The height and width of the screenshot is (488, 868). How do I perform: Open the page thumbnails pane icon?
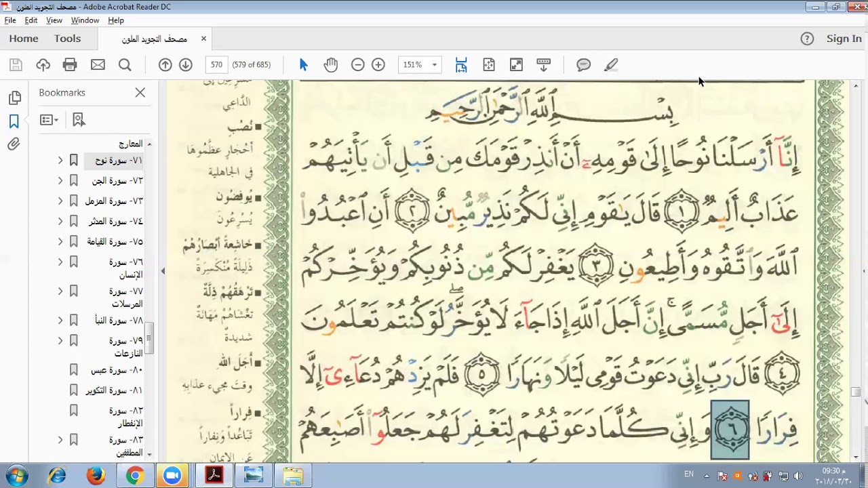point(14,98)
